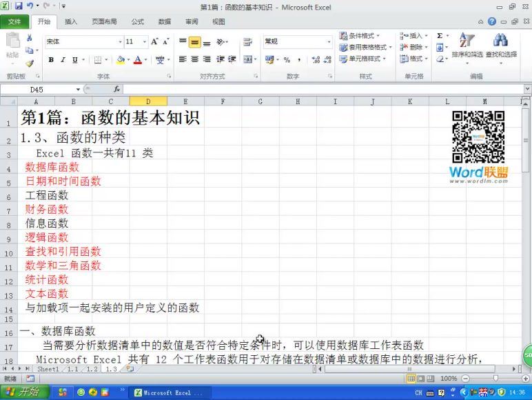Decrease decimal places
The height and width of the screenshot is (400, 532).
point(327,60)
